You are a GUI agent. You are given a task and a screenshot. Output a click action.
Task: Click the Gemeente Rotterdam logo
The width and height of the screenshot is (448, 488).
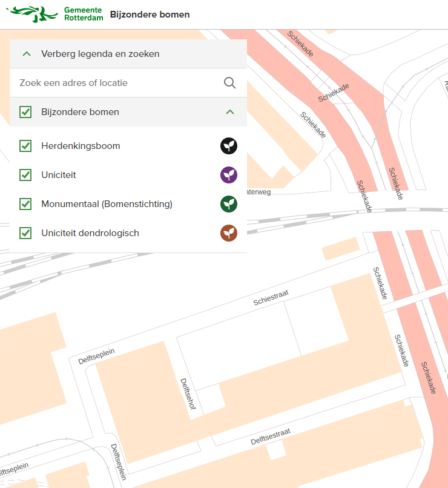pos(54,15)
